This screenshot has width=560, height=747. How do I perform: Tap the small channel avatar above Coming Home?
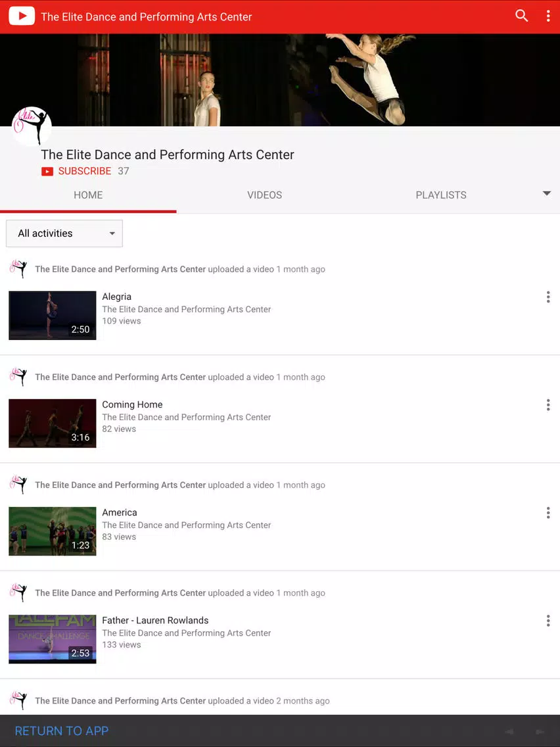pos(18,377)
